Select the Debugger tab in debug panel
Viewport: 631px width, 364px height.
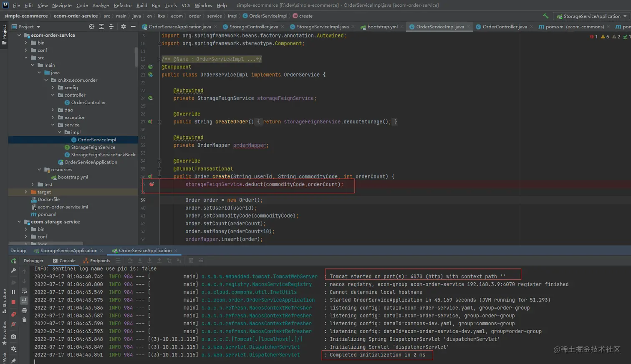[33, 261]
